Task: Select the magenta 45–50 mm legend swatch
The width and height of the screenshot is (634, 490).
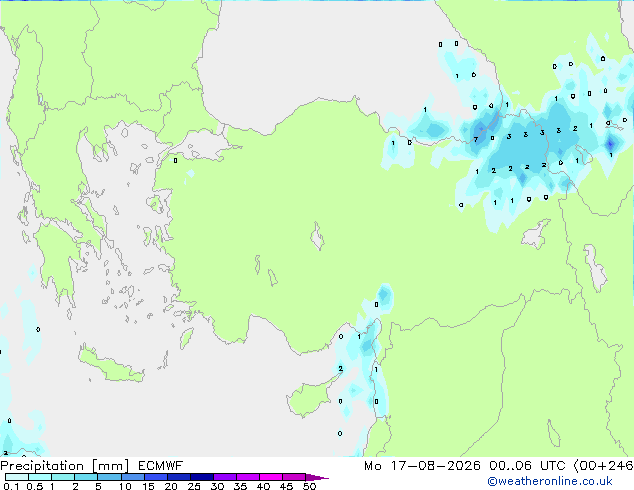Action: (x=294, y=477)
